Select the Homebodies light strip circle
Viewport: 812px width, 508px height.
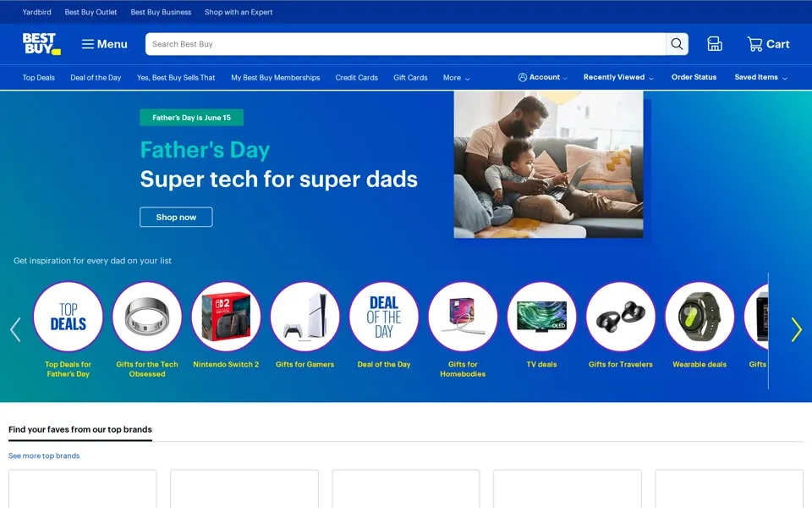point(463,317)
